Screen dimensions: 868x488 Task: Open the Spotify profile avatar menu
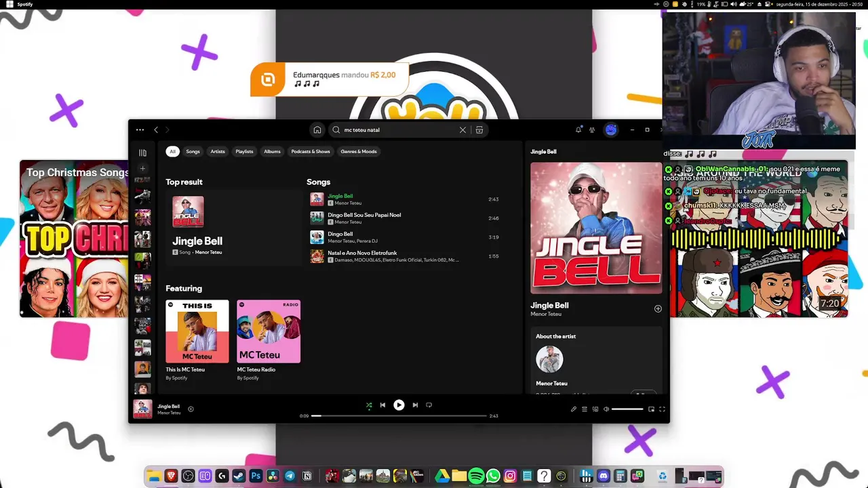coord(611,129)
